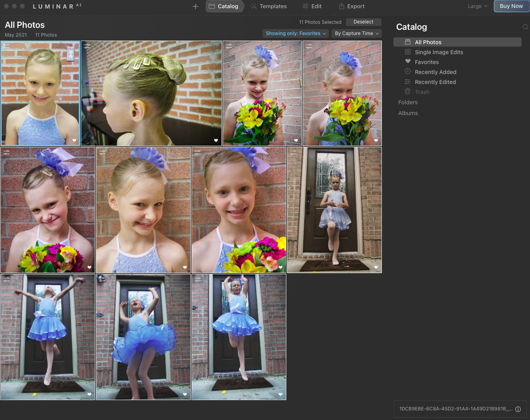Select the Single Image Edits sidebar icon
This screenshot has height=420, width=530.
click(x=407, y=52)
